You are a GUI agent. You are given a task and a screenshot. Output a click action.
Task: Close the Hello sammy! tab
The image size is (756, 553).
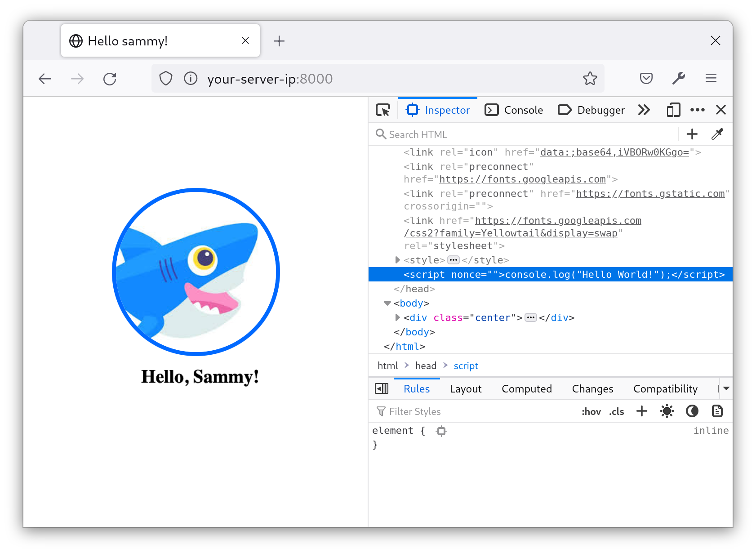point(245,40)
